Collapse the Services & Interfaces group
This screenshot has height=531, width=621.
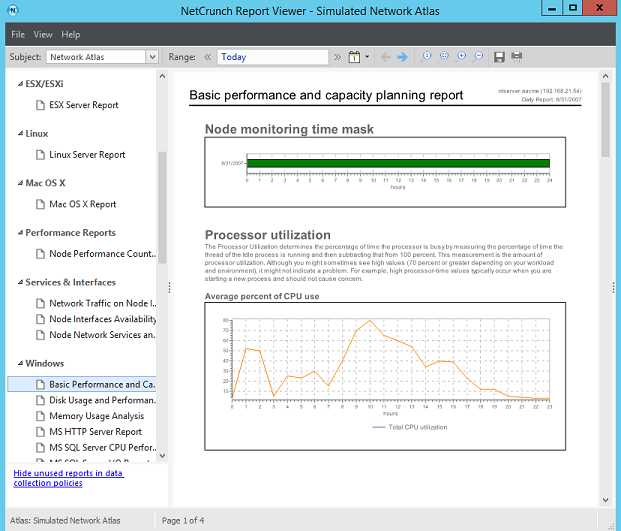click(x=20, y=282)
